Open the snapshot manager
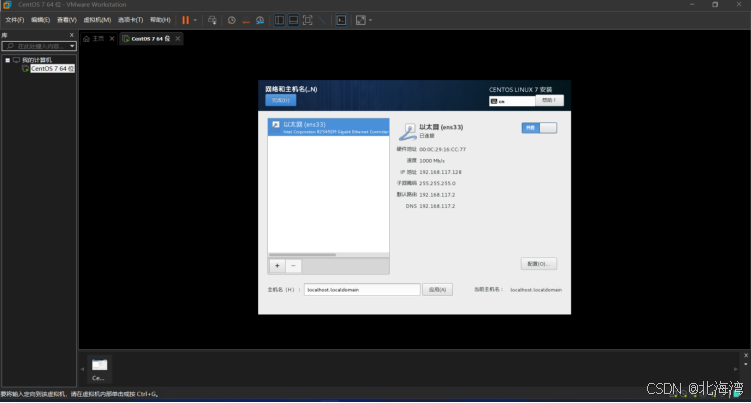 click(260, 20)
